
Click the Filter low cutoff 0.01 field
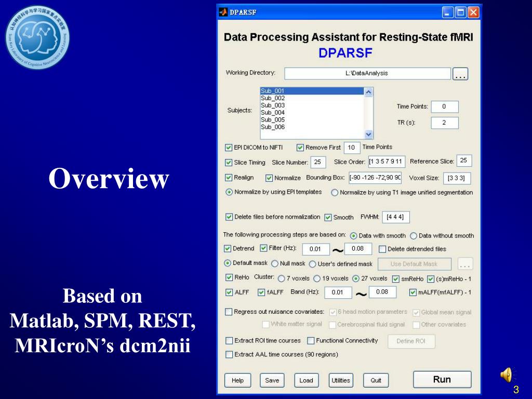[x=316, y=249]
